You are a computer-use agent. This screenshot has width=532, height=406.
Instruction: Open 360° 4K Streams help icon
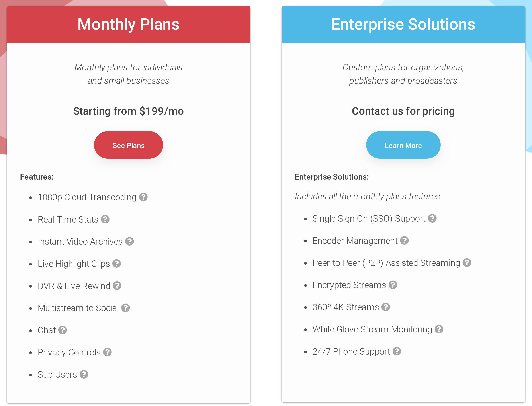386,307
